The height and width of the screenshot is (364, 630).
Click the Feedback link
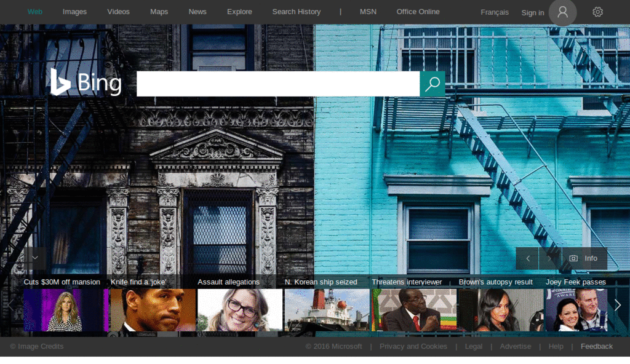coord(596,346)
